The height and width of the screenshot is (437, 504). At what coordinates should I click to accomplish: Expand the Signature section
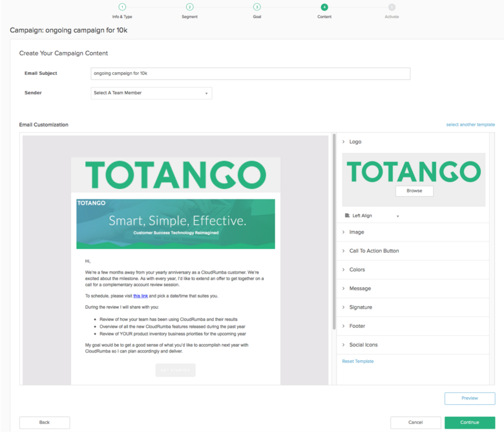point(413,307)
